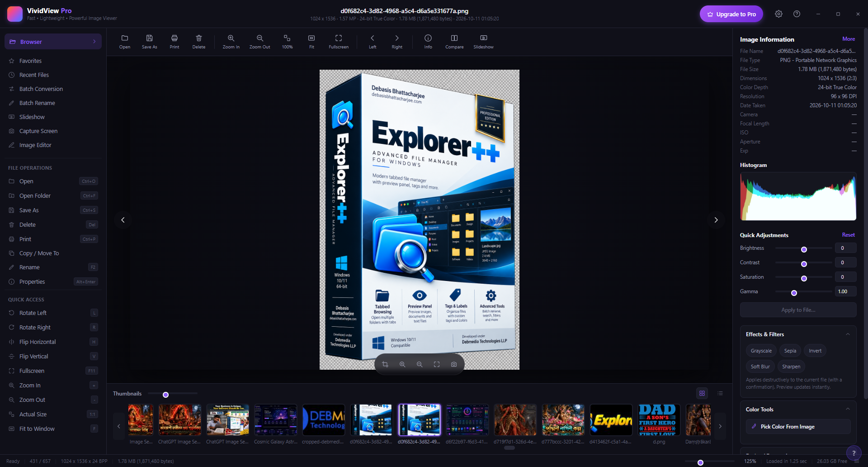
Task: Collapse the Effects & Filters section
Action: pyautogui.click(x=848, y=334)
